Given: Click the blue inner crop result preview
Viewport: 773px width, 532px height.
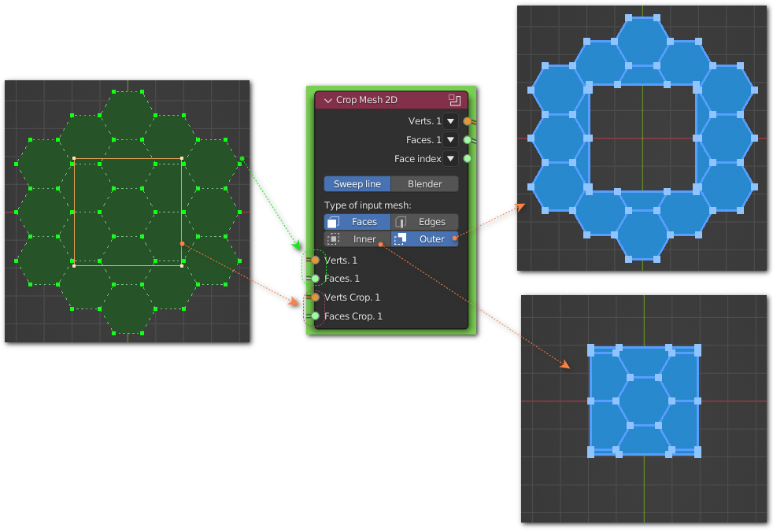Looking at the screenshot, I should coord(644,408).
